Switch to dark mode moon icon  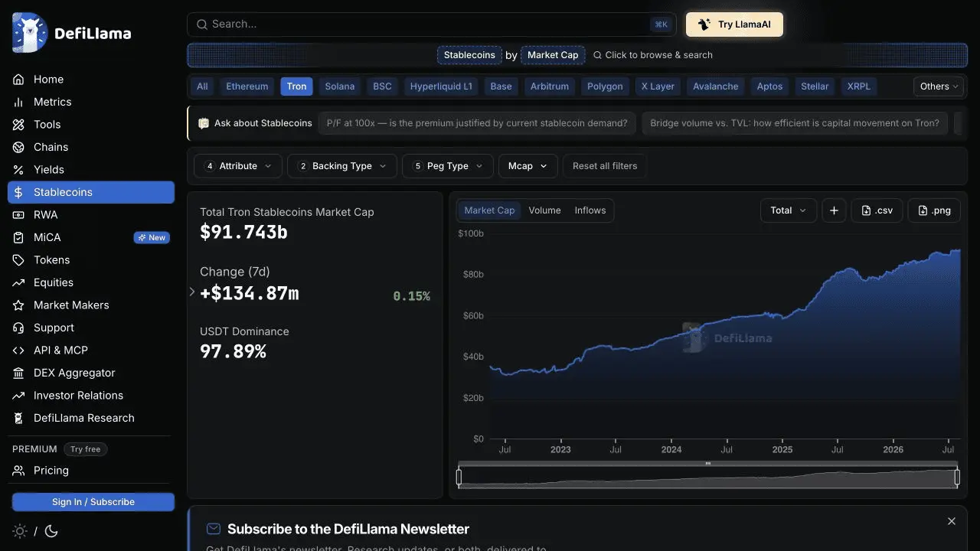51,531
